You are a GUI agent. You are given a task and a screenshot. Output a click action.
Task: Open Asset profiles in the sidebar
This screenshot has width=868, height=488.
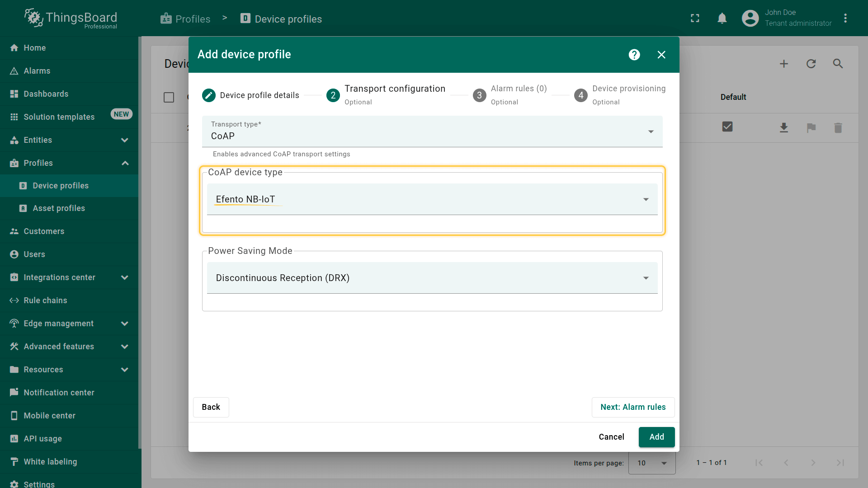[59, 208]
